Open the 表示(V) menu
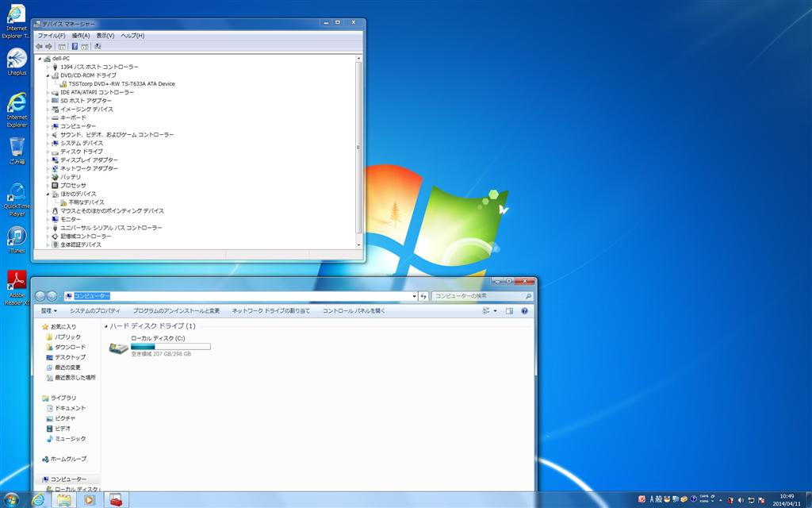 coord(105,36)
